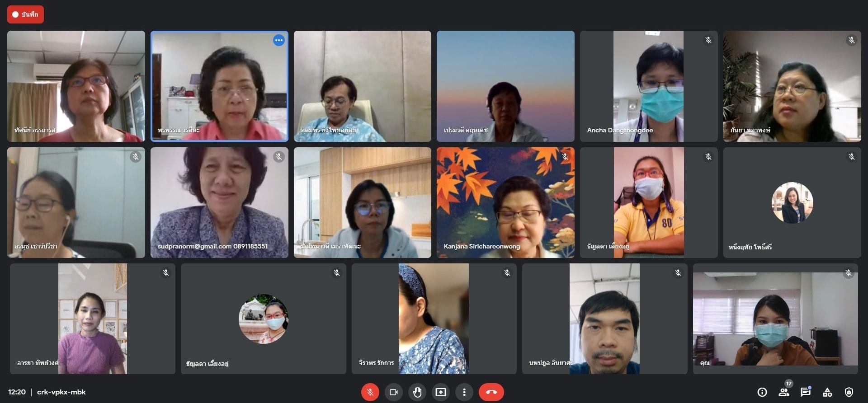
Task: Click the red recording indicator
Action: (x=25, y=14)
